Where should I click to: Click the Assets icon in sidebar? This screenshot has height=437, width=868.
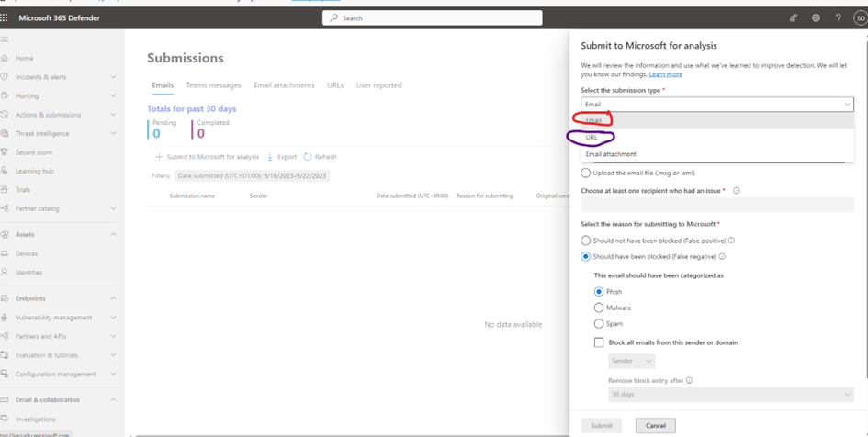[5, 234]
